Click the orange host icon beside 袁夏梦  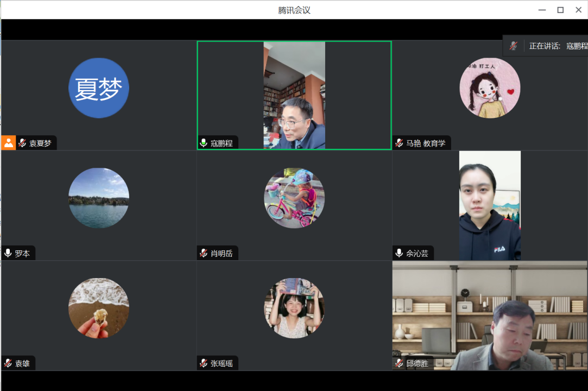coord(8,143)
